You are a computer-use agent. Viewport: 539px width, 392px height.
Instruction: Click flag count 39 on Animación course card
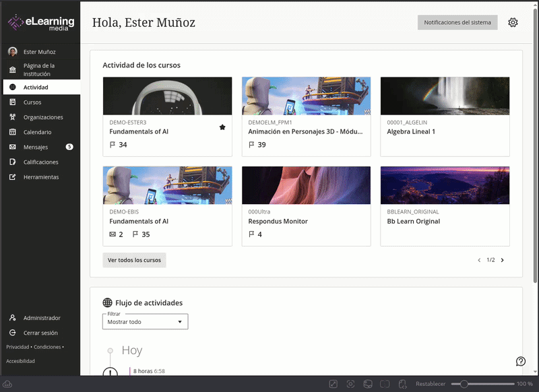click(x=257, y=145)
